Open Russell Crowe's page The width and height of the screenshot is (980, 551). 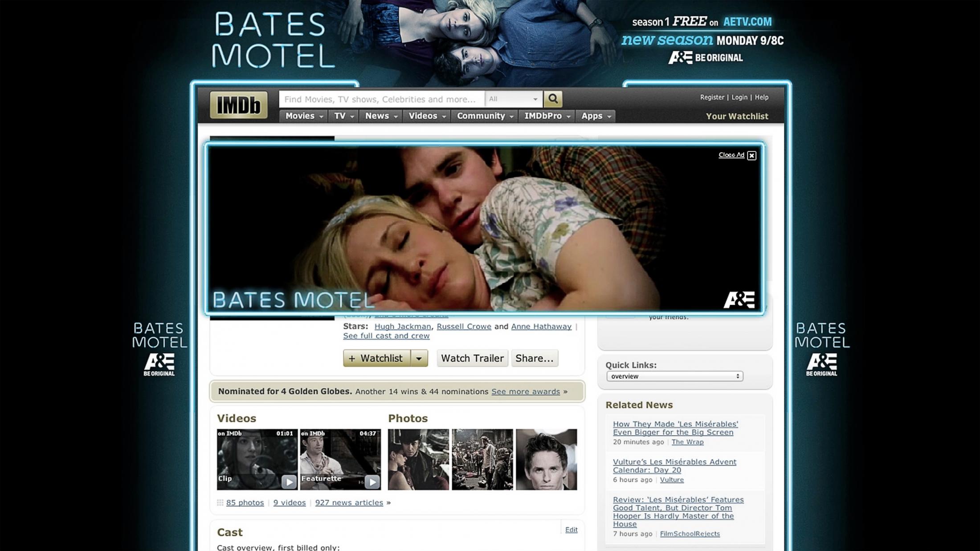[464, 326]
